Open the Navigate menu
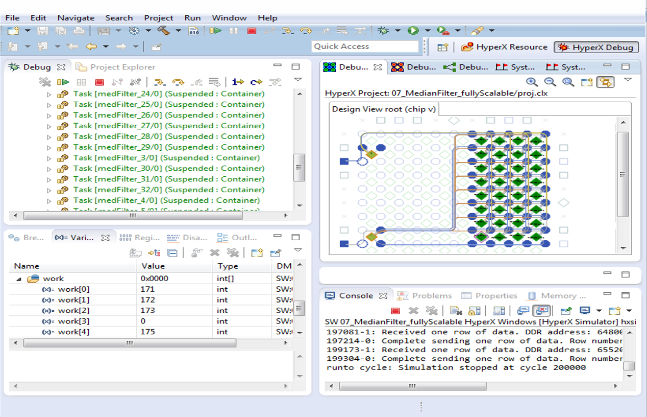647x417 pixels. tap(76, 18)
